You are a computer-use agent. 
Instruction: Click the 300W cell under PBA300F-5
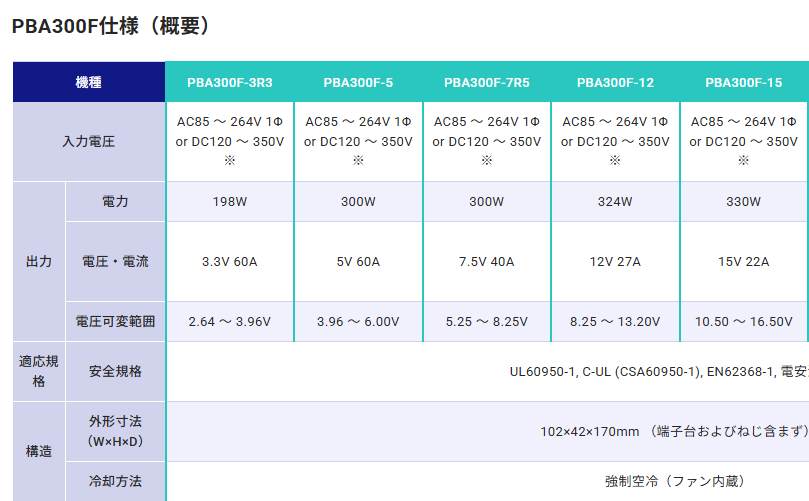358,202
